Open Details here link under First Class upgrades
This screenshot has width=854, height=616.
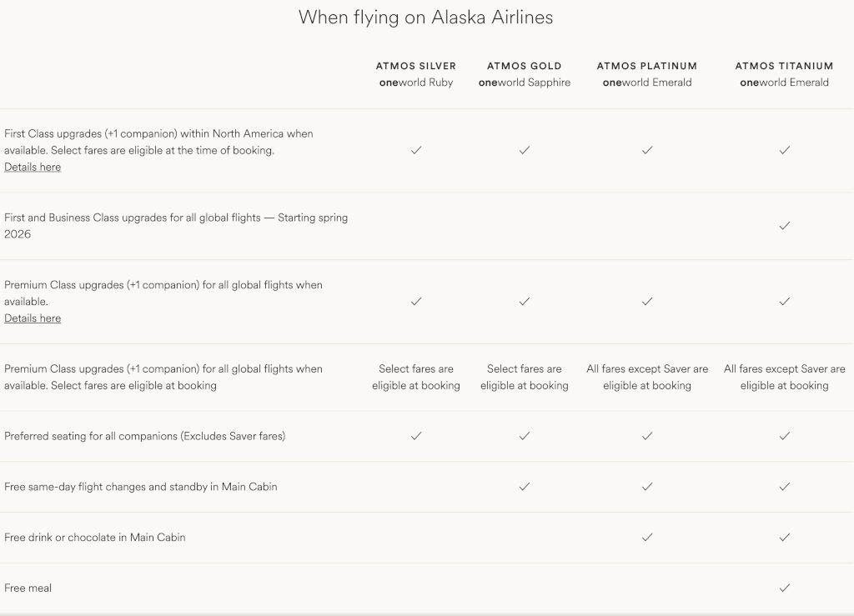pos(33,167)
